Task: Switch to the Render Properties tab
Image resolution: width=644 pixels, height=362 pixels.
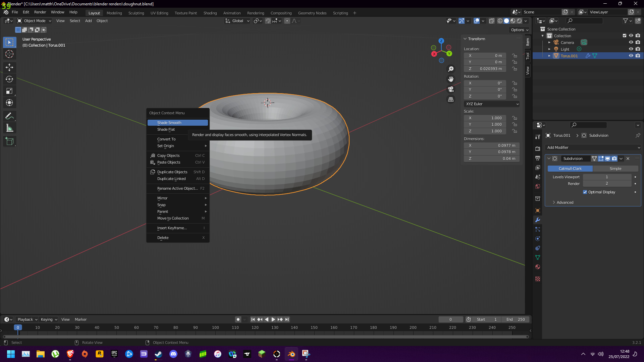Action: click(537, 149)
